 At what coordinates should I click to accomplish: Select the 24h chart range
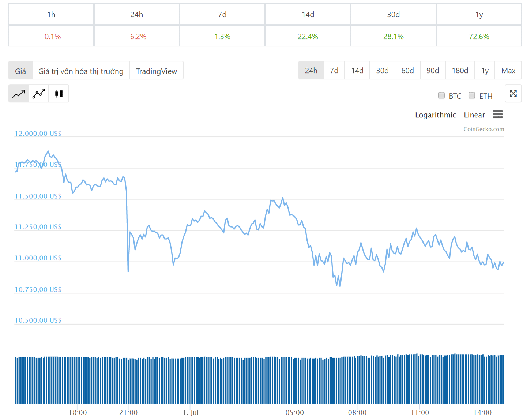(311, 70)
